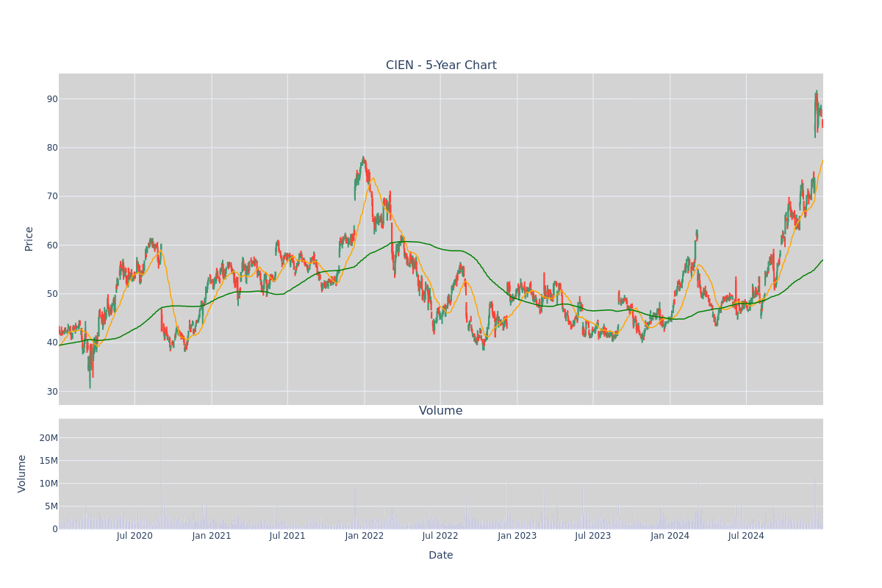882x588 pixels.
Task: Click the 'Jan 2022' date tick label
Action: click(365, 536)
